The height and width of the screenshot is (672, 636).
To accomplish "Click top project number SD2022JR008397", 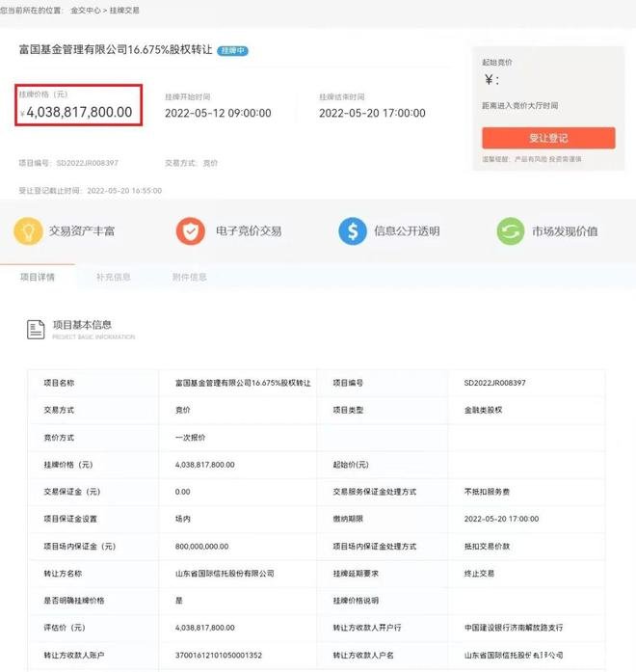I will (x=88, y=163).
